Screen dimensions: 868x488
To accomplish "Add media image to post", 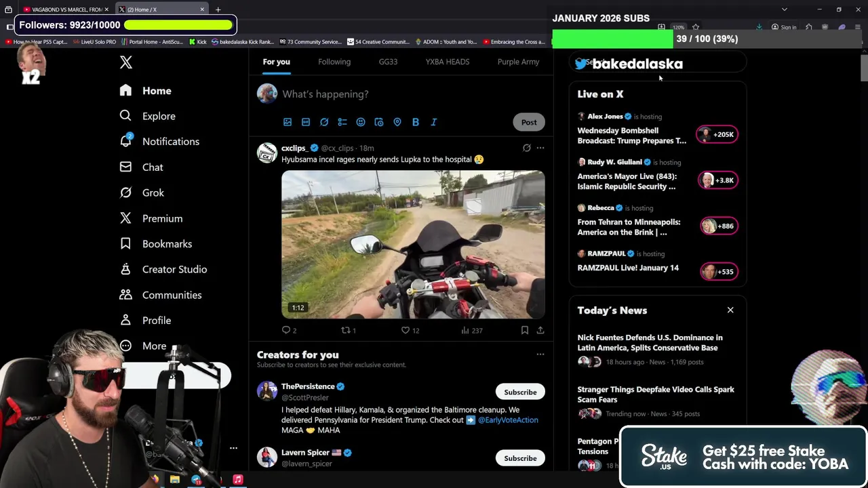I will (x=288, y=122).
